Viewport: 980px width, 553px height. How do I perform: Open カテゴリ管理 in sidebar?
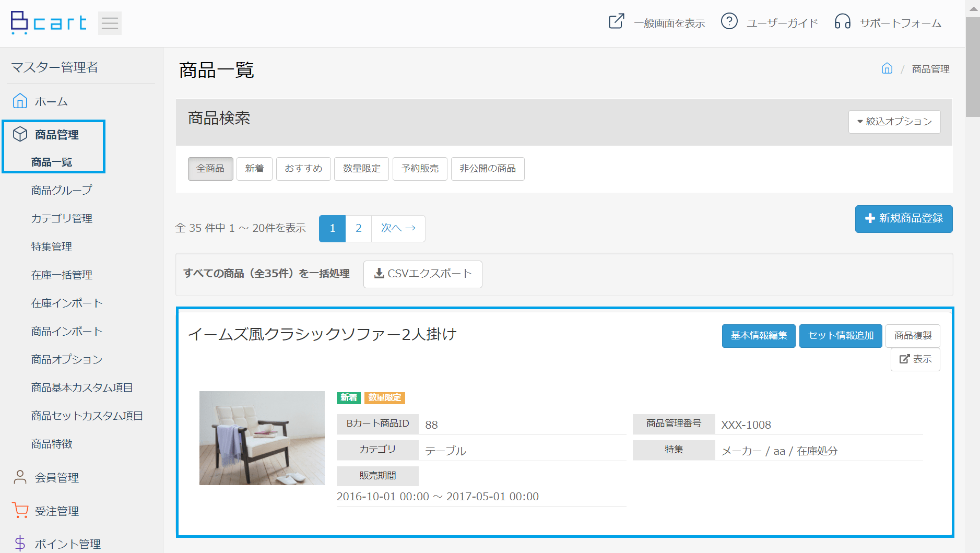coord(62,218)
